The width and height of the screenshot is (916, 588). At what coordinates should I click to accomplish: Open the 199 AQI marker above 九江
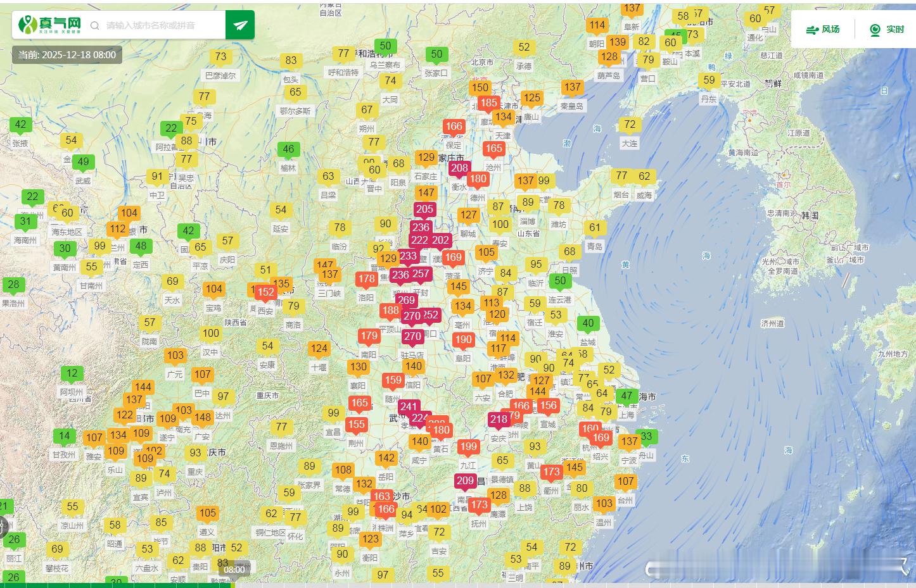click(468, 447)
